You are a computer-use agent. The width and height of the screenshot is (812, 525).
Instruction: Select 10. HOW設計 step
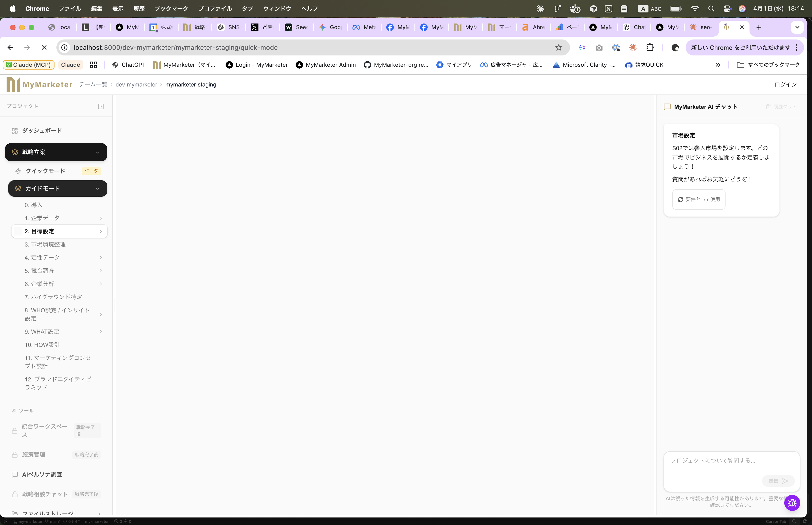click(x=42, y=345)
